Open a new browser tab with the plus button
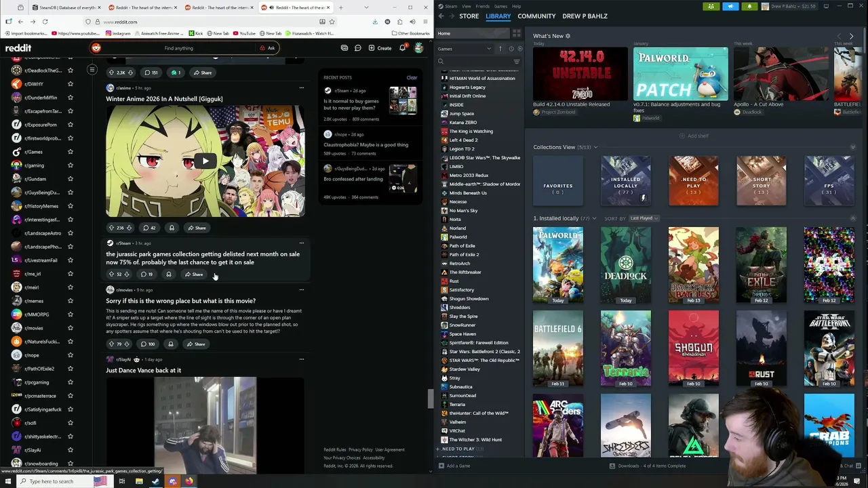The height and width of the screenshot is (488, 868). [x=340, y=7]
